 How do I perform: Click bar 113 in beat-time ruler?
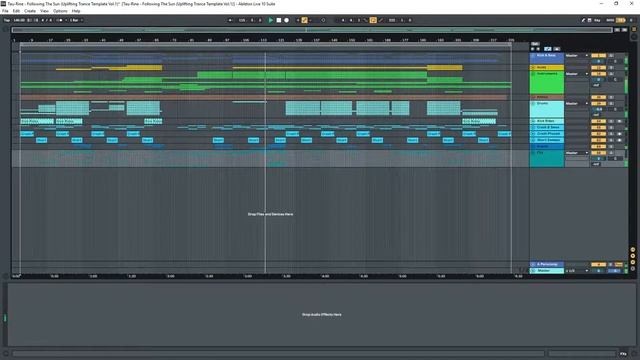pyautogui.click(x=263, y=40)
